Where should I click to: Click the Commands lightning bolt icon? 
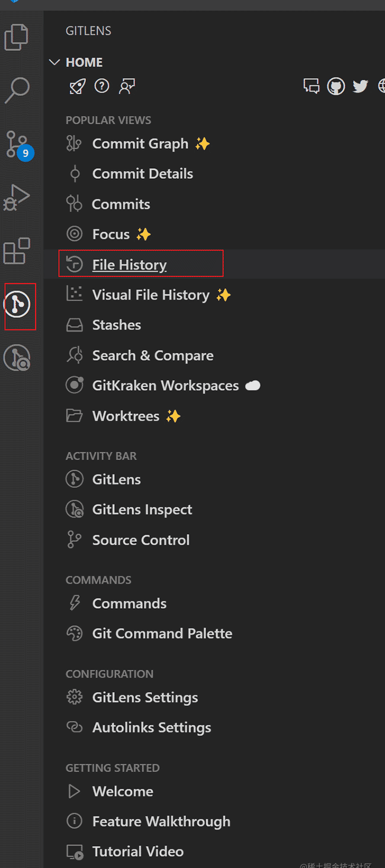click(x=75, y=603)
